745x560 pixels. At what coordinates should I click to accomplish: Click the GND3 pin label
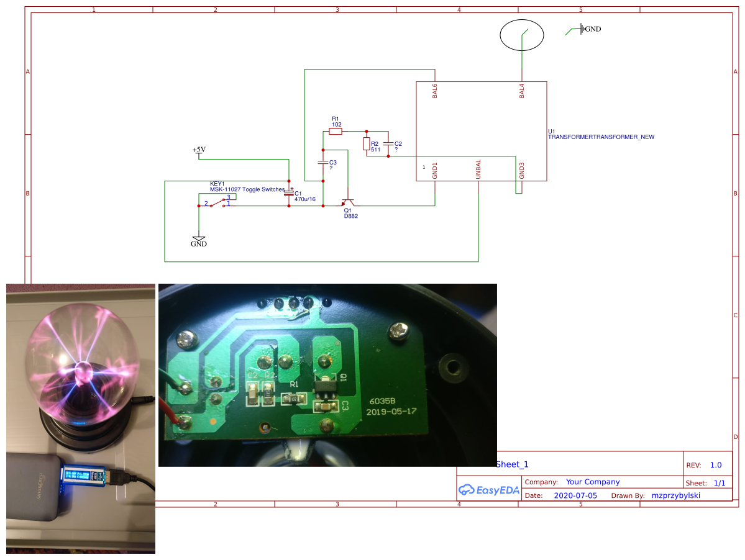tap(522, 171)
